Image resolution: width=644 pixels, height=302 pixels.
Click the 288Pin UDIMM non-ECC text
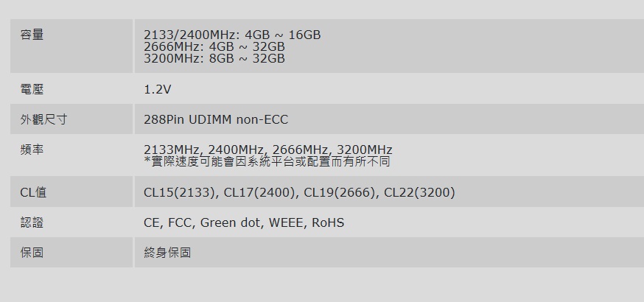click(216, 119)
